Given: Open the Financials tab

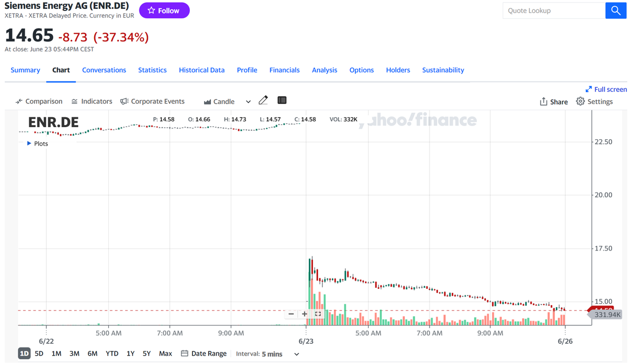Looking at the screenshot, I should pos(284,70).
